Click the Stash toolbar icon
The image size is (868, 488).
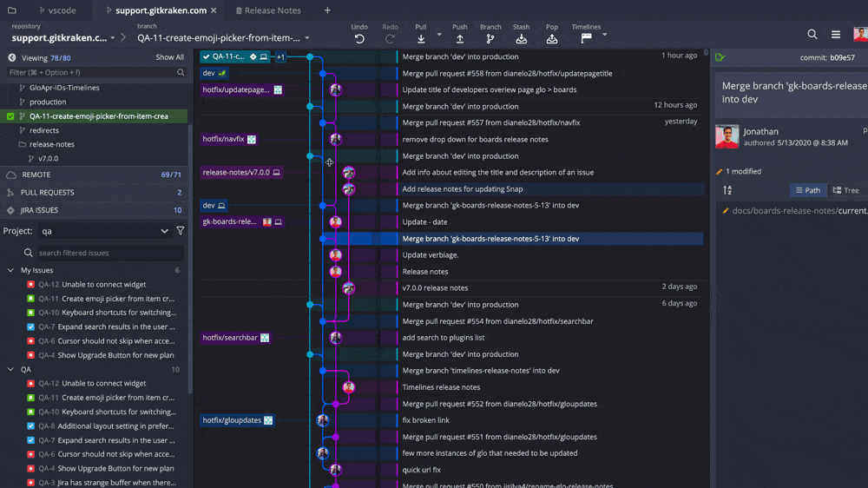pos(521,39)
